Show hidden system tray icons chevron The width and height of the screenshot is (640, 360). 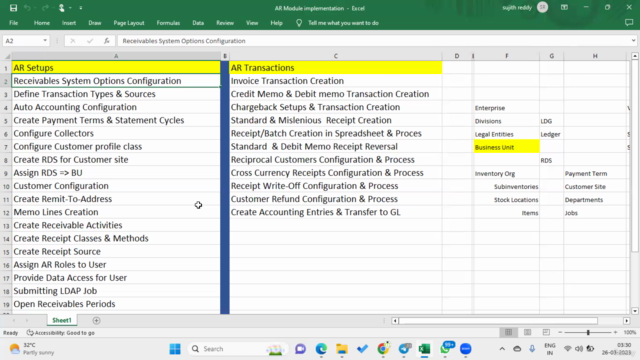click(x=502, y=349)
